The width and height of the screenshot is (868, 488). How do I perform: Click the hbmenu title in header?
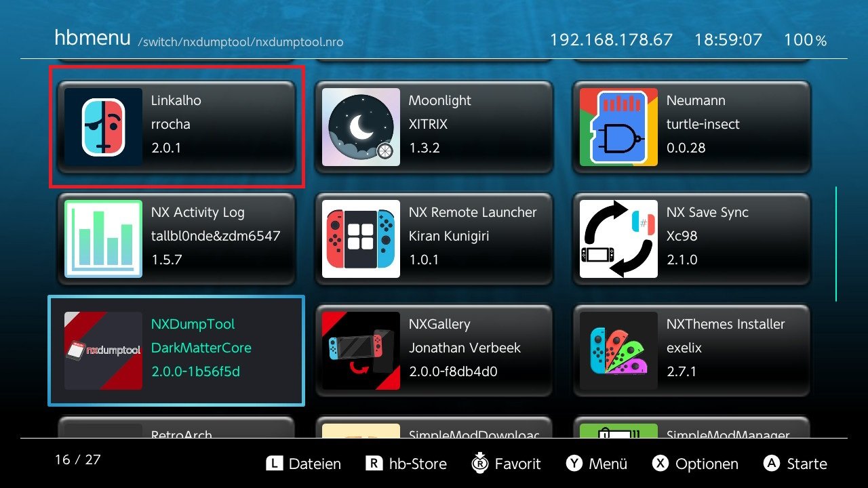(x=92, y=38)
